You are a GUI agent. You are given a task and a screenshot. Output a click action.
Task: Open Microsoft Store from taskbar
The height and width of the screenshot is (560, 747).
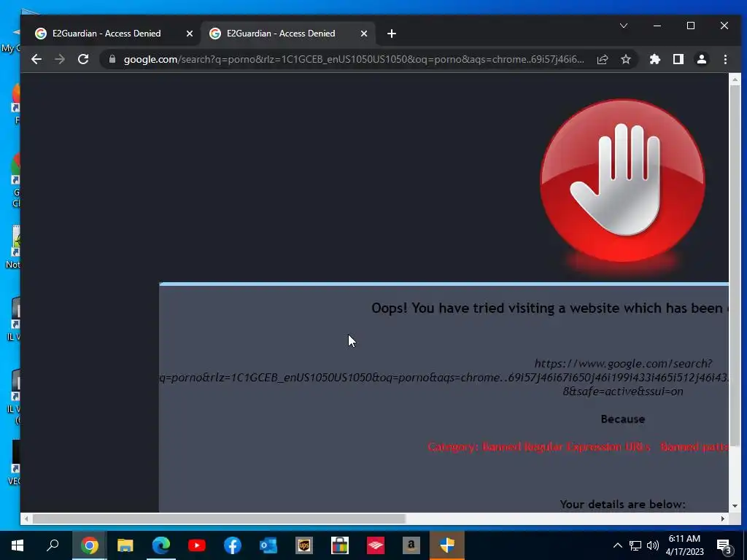click(340, 545)
